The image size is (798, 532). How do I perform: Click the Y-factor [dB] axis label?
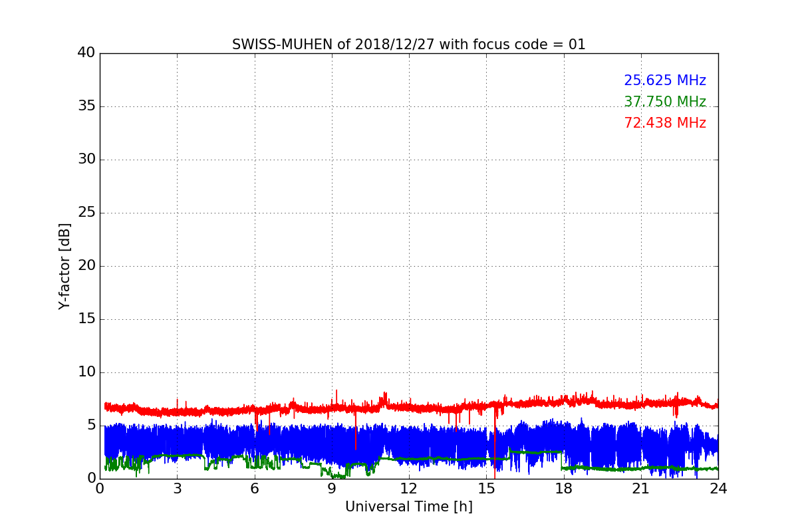click(65, 266)
